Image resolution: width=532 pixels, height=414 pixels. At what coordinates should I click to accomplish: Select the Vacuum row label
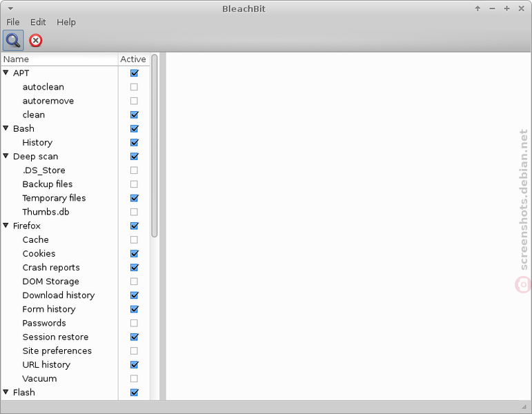[x=39, y=379]
